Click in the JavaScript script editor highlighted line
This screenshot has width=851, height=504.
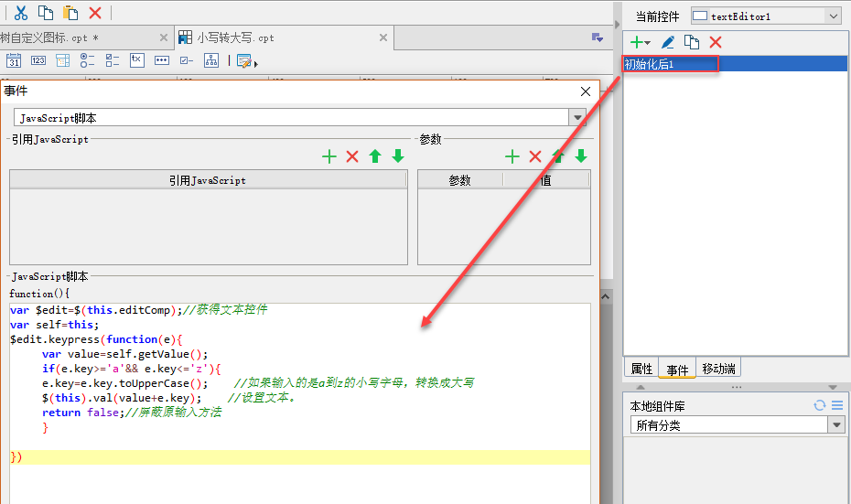tap(299, 456)
